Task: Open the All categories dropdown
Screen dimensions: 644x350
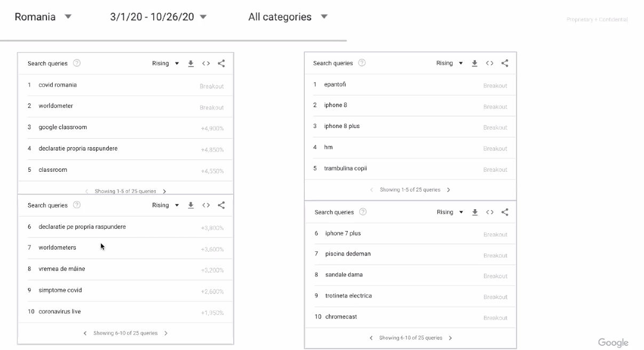Action: tap(288, 17)
